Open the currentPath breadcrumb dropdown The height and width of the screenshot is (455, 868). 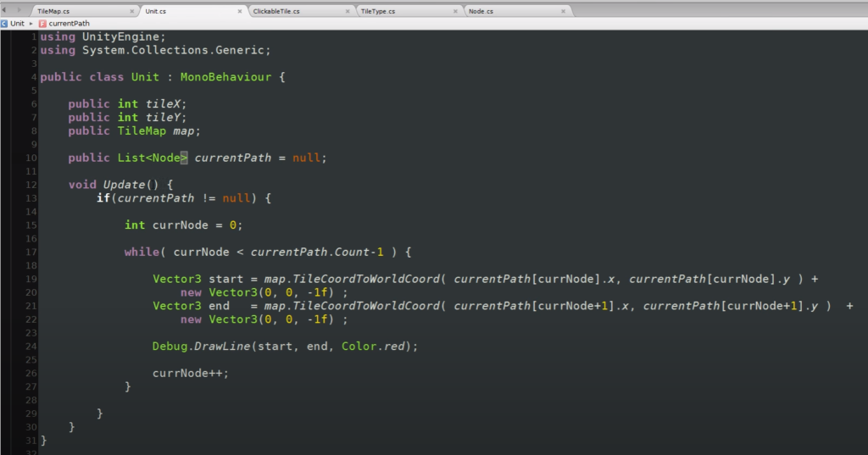point(69,23)
